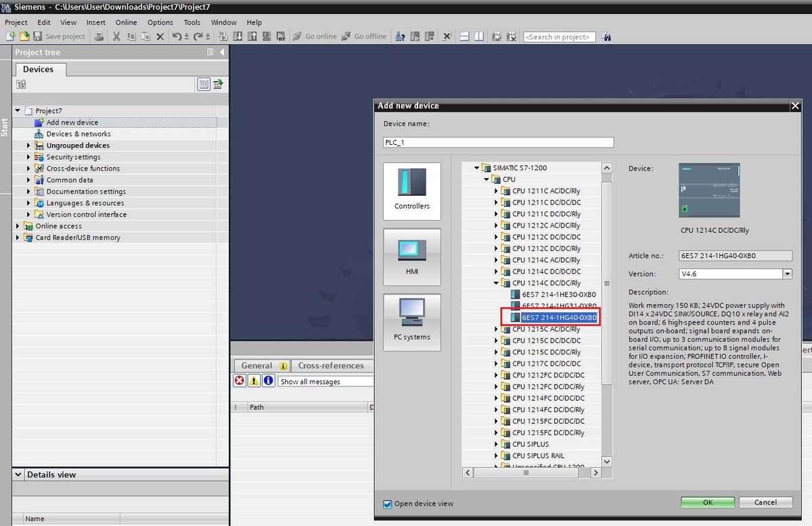Click the Accessible devices icon

(400, 37)
